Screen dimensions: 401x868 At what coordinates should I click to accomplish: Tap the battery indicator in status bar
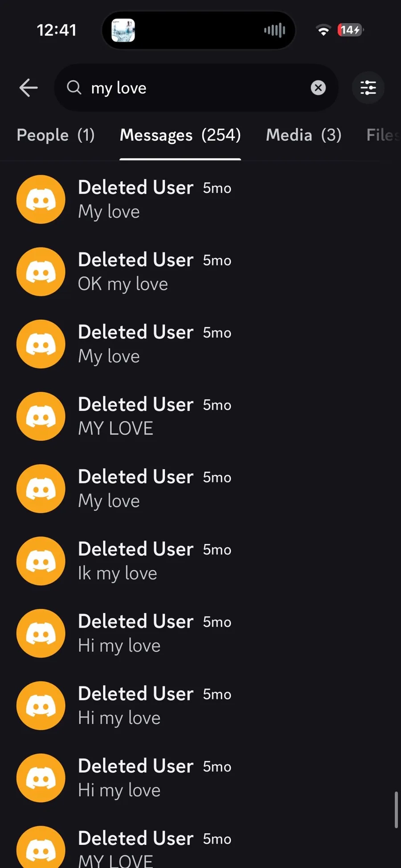[x=350, y=30]
